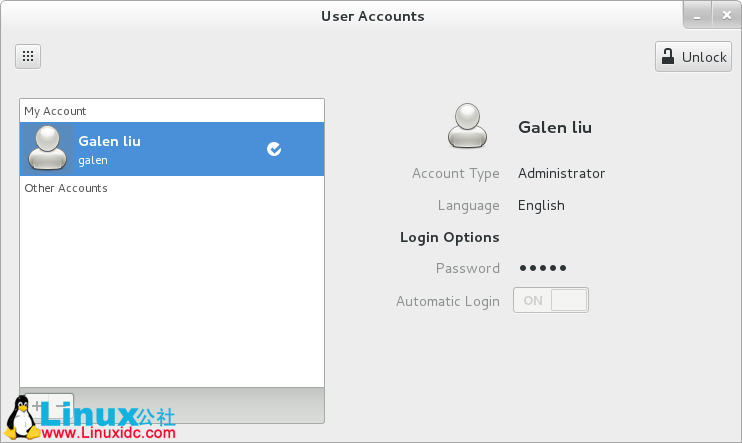Select Galen liu's avatar in the account list
This screenshot has width=742, height=443.
46,149
